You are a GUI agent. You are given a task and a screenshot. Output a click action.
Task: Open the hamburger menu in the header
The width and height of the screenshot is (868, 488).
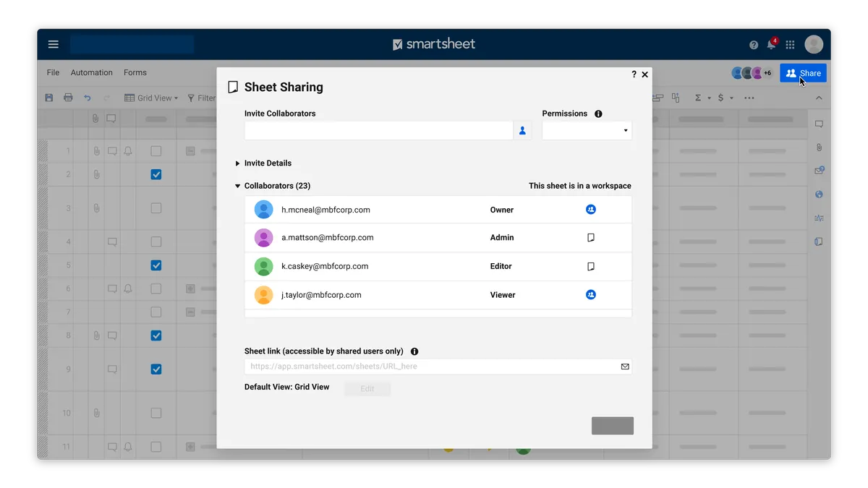click(x=54, y=44)
